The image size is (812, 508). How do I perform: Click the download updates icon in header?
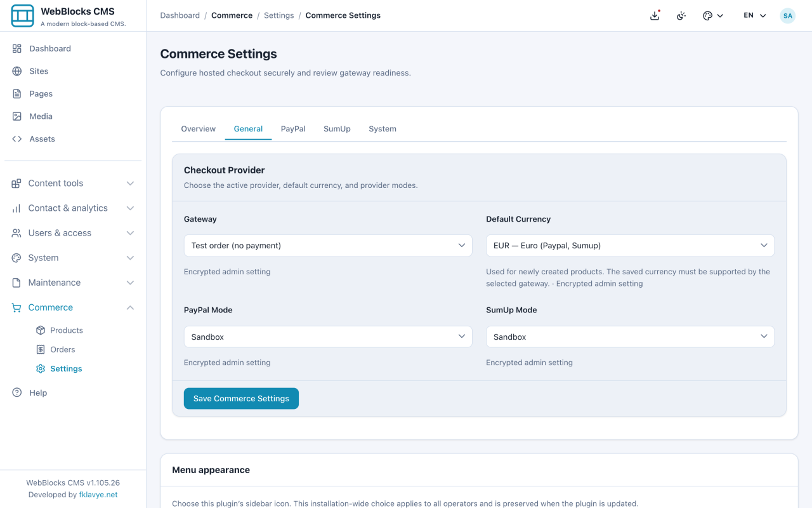coord(655,15)
